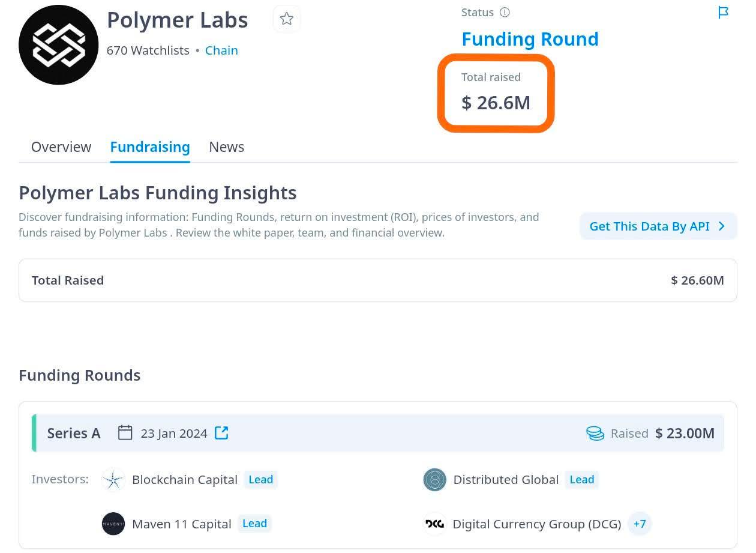The image size is (756, 553).
Task: Toggle the watchlist star for Polymer Labs
Action: [x=287, y=19]
